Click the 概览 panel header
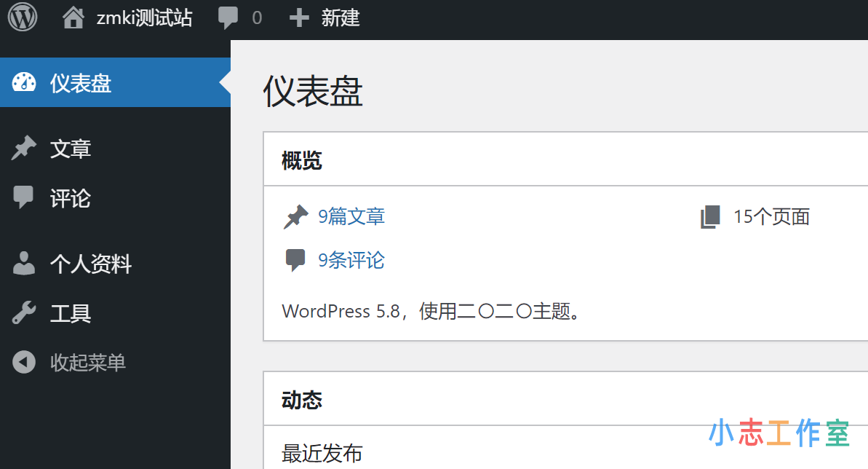Viewport: 868px width, 469px height. tap(300, 159)
